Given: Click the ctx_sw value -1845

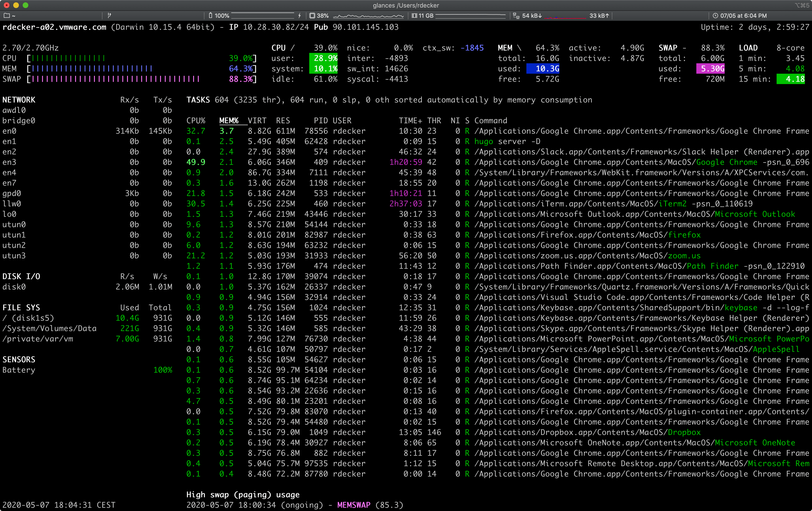Looking at the screenshot, I should (x=472, y=48).
